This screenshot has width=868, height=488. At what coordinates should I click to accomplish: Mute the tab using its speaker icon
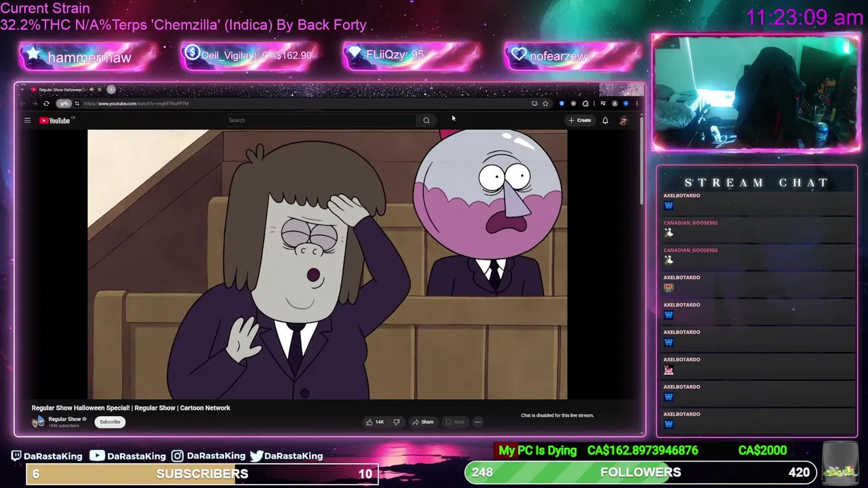pos(92,89)
